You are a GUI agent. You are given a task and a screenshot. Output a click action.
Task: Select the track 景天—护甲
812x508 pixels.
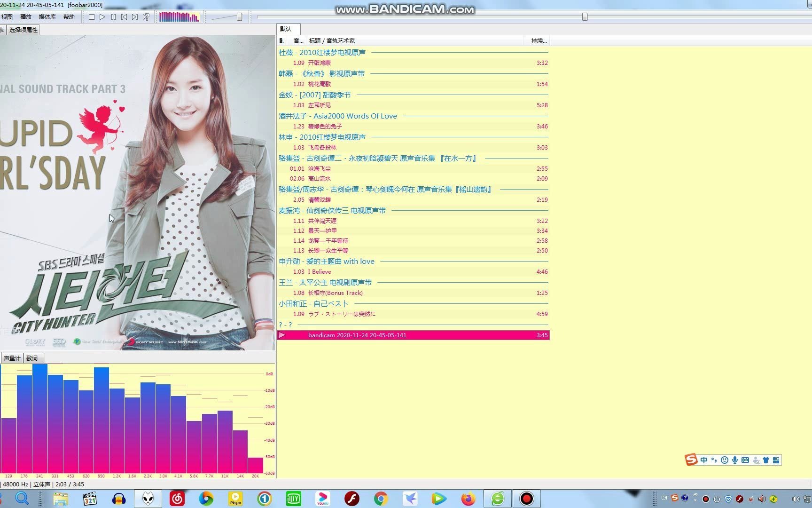(x=413, y=231)
